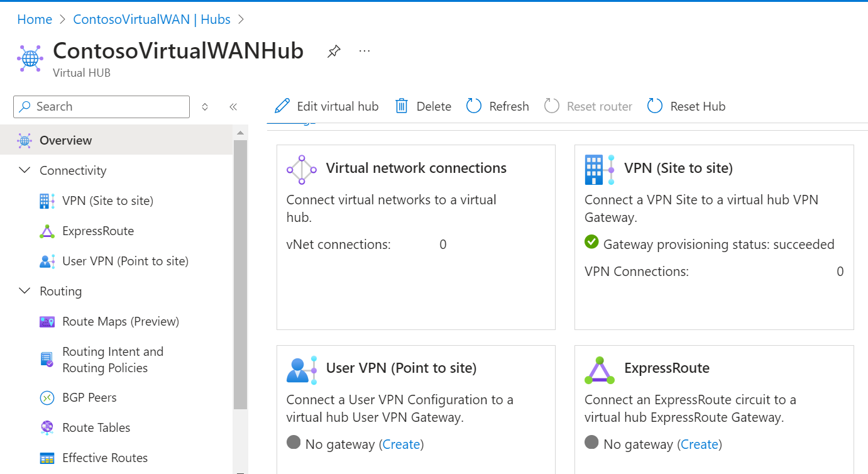This screenshot has height=474, width=868.
Task: Create a User VPN gateway link
Action: [401, 444]
